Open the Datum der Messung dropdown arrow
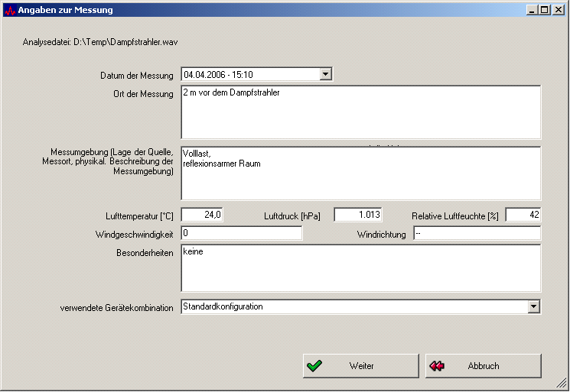Screen dimensions: 570x392 coord(326,74)
